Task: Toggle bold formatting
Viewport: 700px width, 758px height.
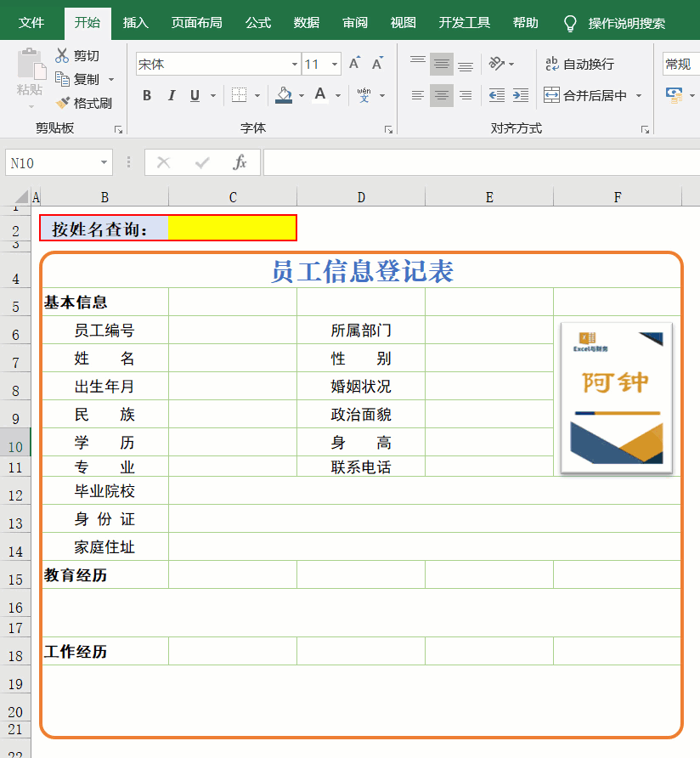Action: (x=147, y=96)
